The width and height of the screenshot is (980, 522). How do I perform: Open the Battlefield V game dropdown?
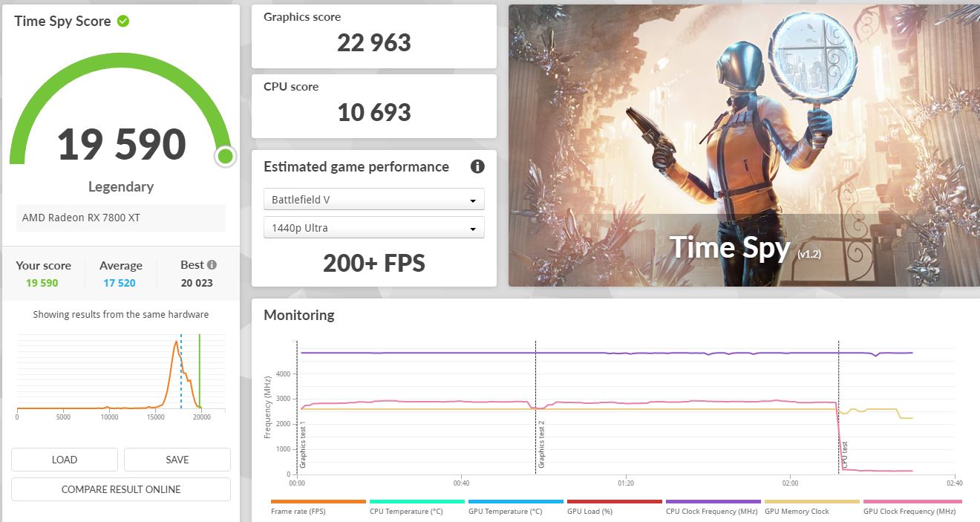[x=374, y=200]
